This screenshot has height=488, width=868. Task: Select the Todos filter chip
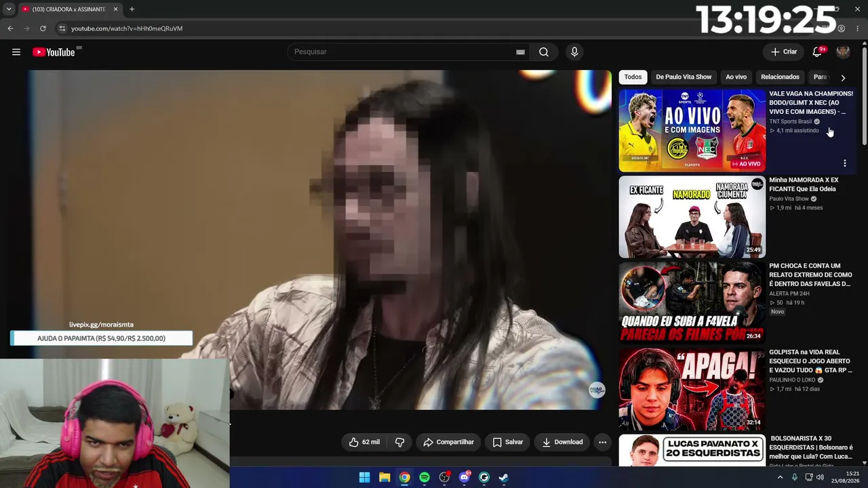(633, 77)
